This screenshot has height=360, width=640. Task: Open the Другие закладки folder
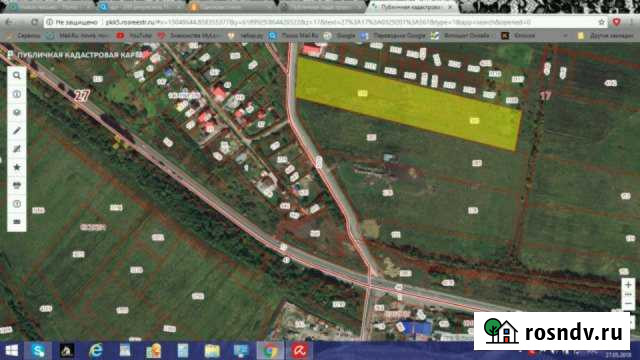click(606, 36)
